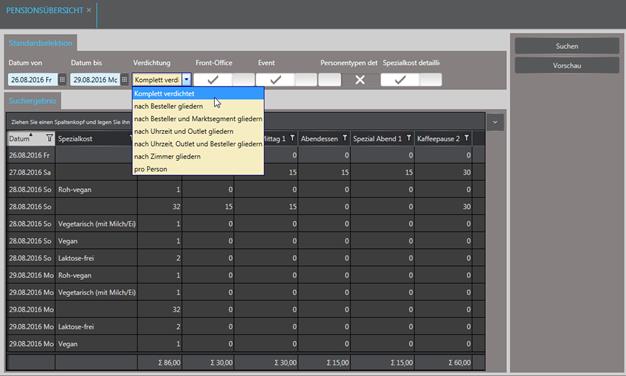
Task: Select 28.08.2016 So Laktose-frei cell
Action: (x=96, y=258)
